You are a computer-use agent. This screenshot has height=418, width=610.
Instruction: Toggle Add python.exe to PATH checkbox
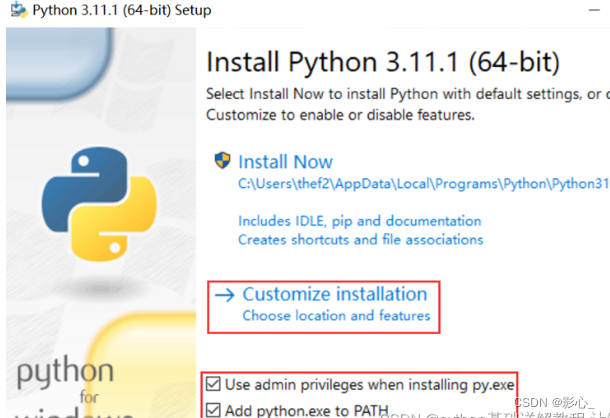coord(213,410)
